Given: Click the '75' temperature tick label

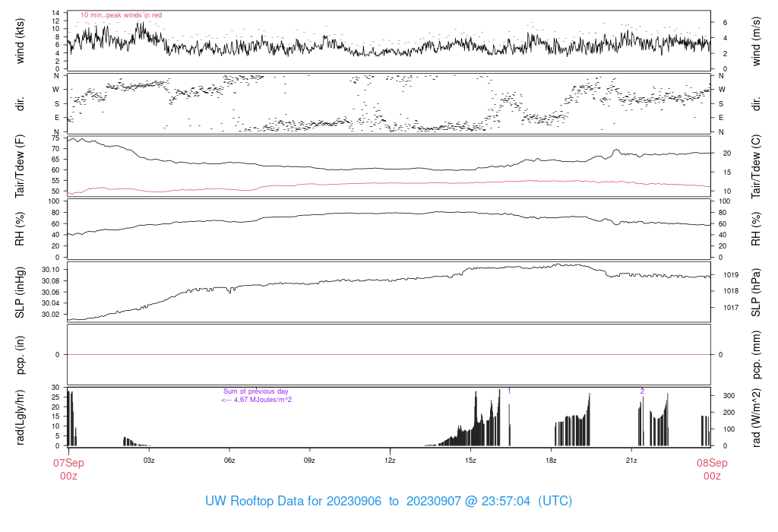Looking at the screenshot, I should 55,138.
